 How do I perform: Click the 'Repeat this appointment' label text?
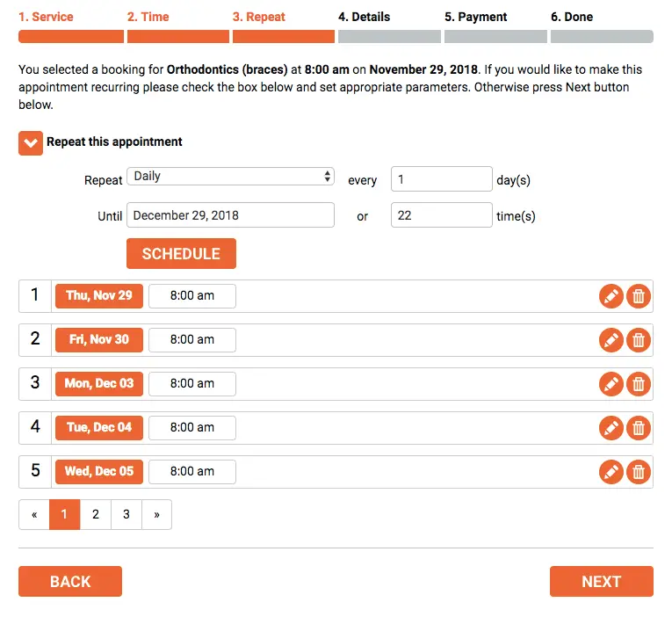click(x=114, y=142)
